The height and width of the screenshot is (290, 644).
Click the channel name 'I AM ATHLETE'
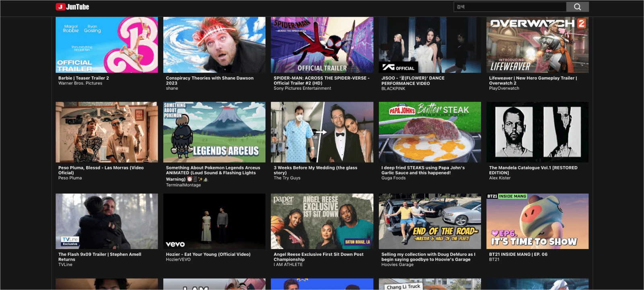[x=288, y=265]
